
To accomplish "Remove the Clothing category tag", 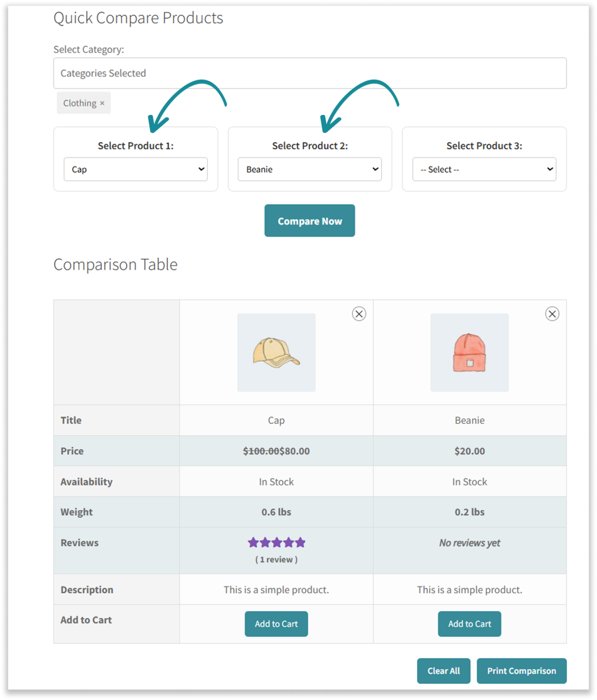I will [102, 104].
